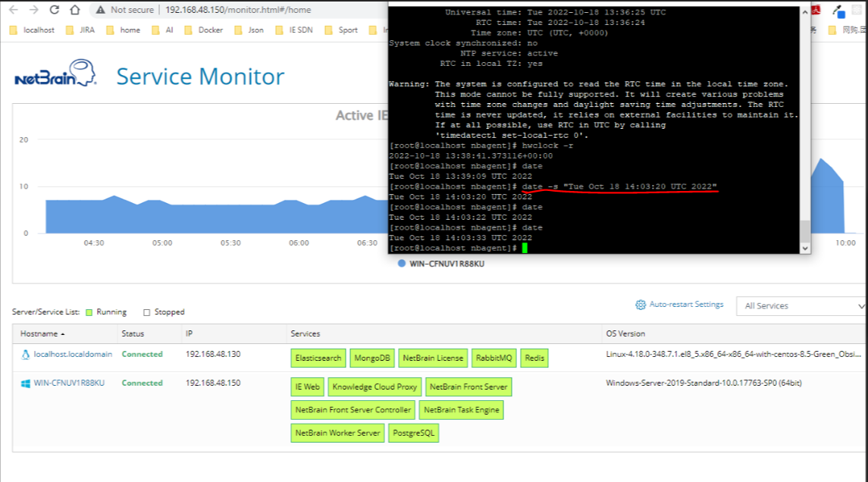Click the NetBrain Worker Server button
Viewport: 868px width, 482px height.
tap(337, 433)
